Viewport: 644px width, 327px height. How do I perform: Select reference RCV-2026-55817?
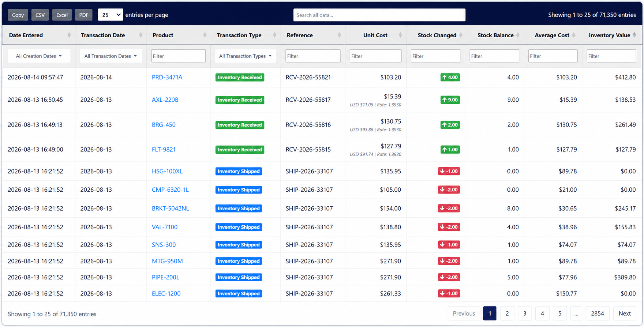pos(308,100)
